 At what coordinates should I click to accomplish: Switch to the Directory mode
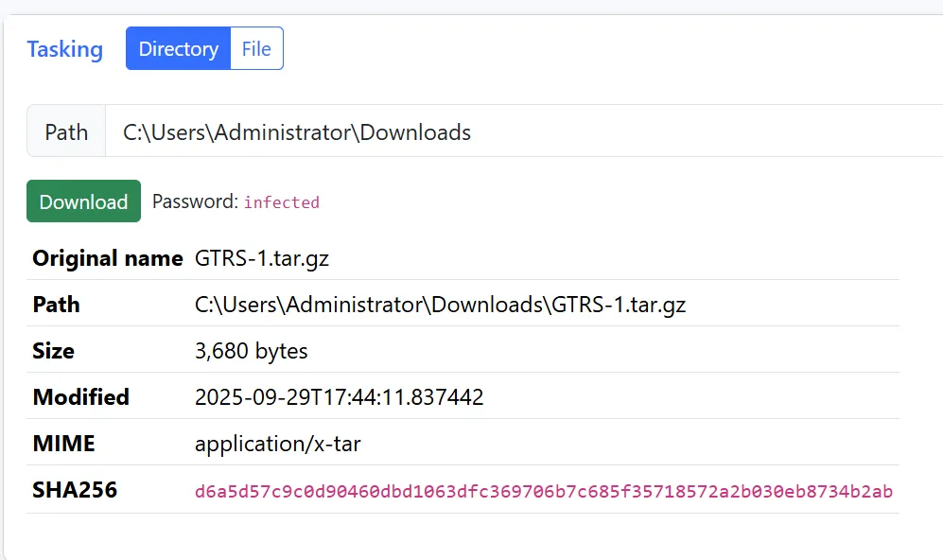(x=178, y=49)
